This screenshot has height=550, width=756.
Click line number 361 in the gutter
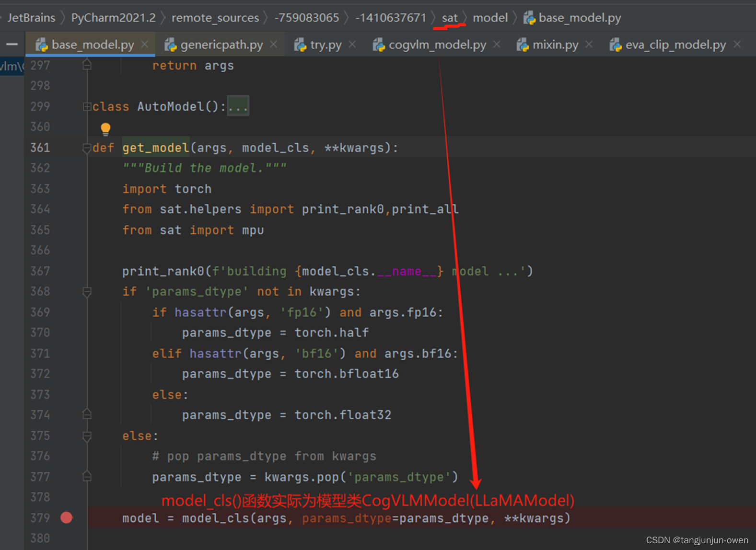pos(40,148)
